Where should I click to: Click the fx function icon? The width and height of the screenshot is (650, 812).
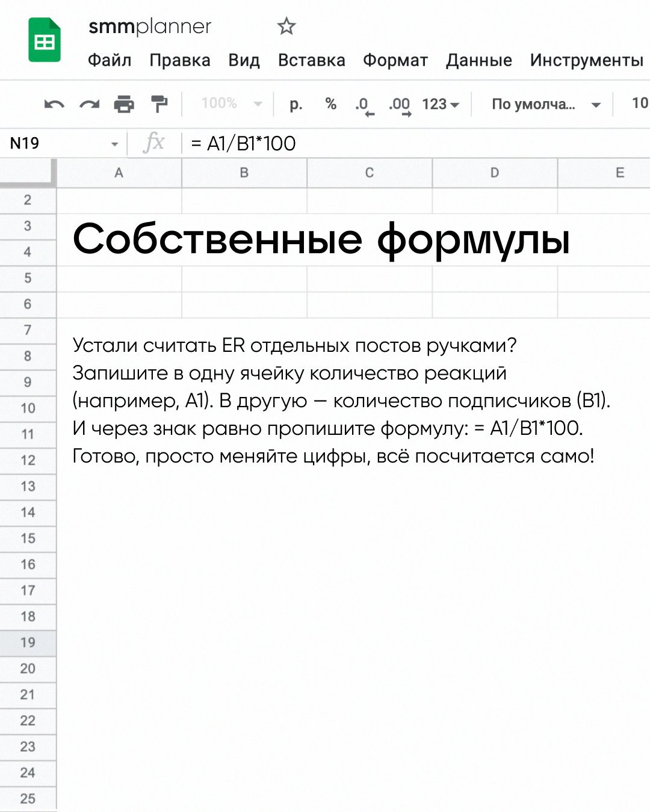(154, 143)
